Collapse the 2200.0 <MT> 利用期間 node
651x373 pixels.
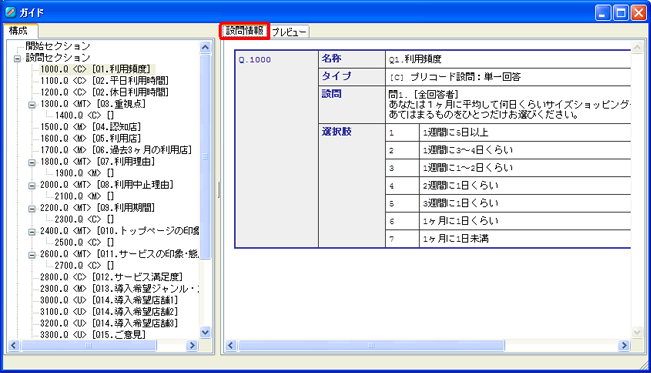(x=32, y=209)
